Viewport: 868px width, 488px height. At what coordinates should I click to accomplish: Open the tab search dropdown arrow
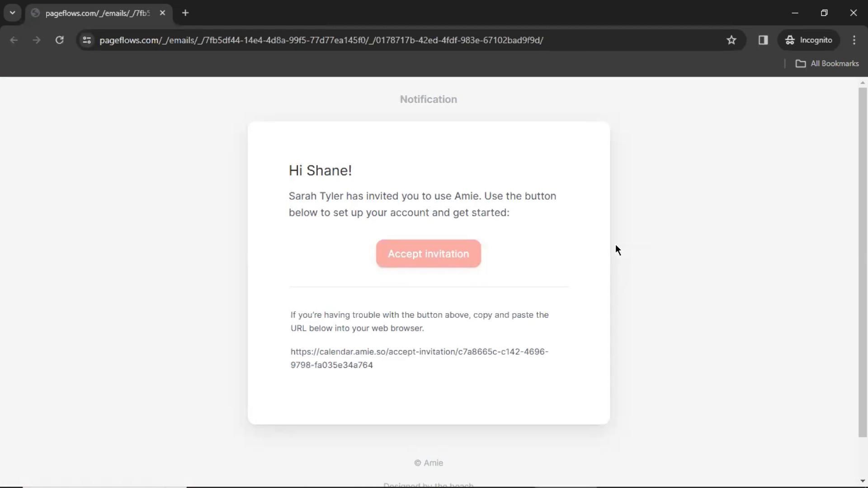point(12,13)
